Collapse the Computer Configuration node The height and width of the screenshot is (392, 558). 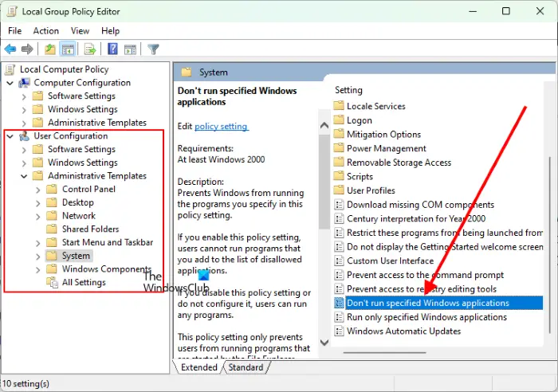pyautogui.click(x=10, y=83)
